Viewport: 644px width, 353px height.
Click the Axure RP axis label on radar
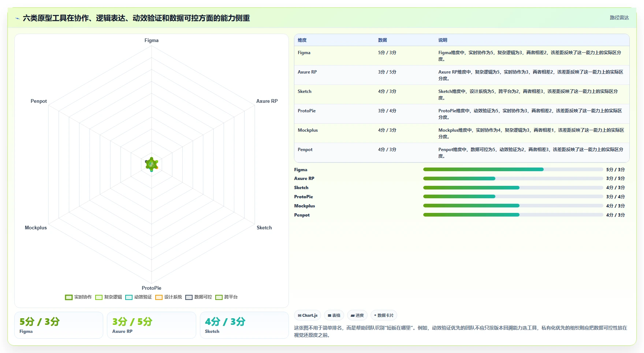267,101
